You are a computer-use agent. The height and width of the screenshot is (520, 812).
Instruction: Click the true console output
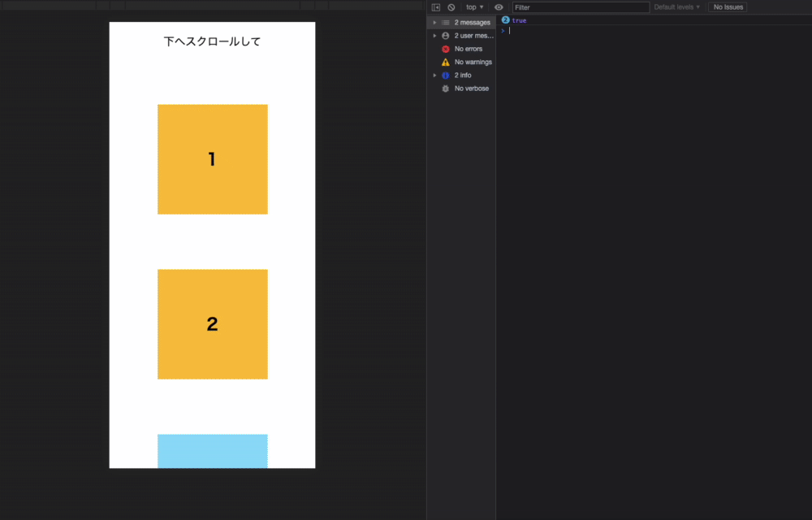519,20
